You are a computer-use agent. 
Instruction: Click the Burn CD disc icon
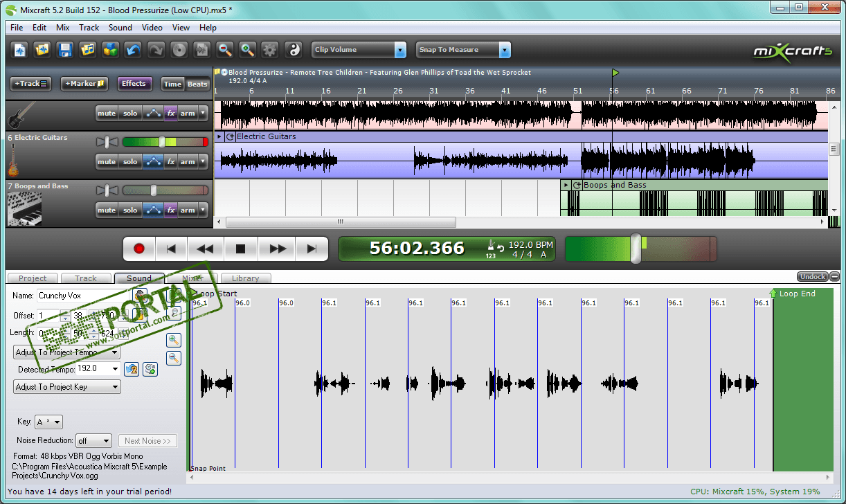coord(179,50)
